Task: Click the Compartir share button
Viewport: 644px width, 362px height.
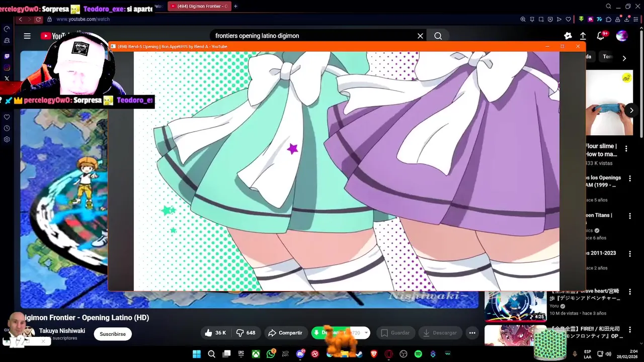Action: tap(285, 333)
